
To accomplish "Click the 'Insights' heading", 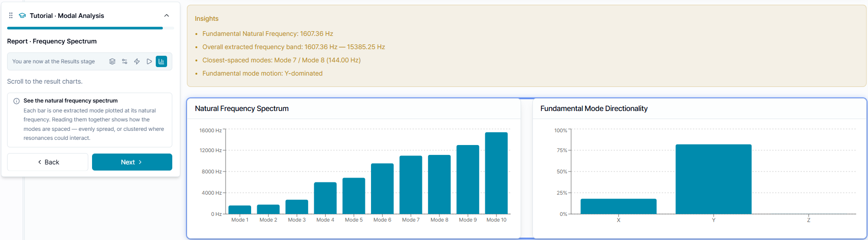I will click(207, 18).
